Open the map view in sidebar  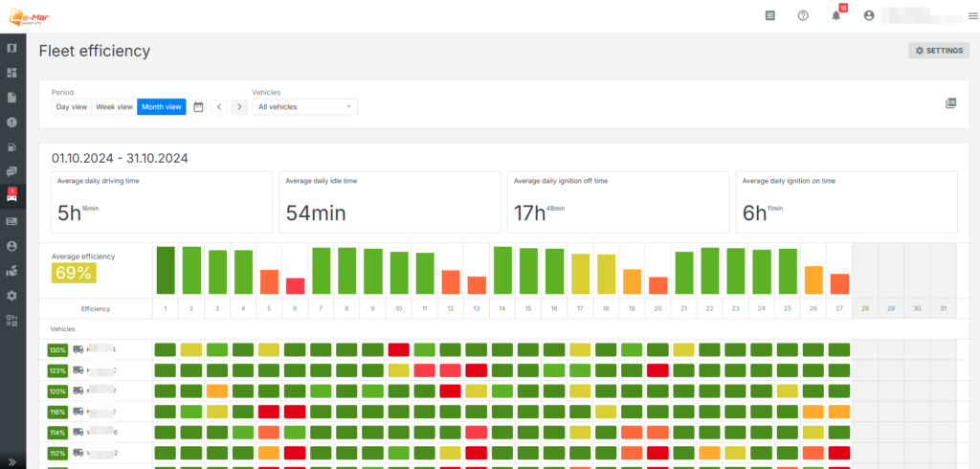coord(12,48)
